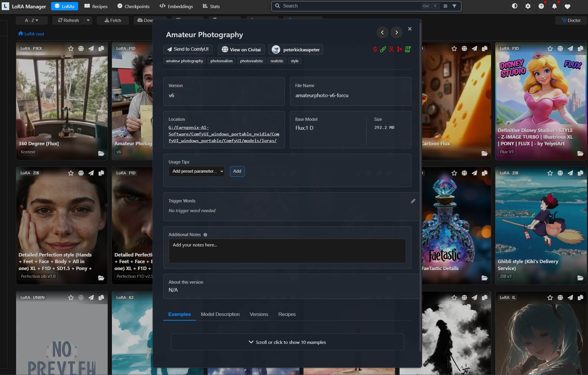Copy syntax for 360 Degree [Flux] card

[101, 48]
